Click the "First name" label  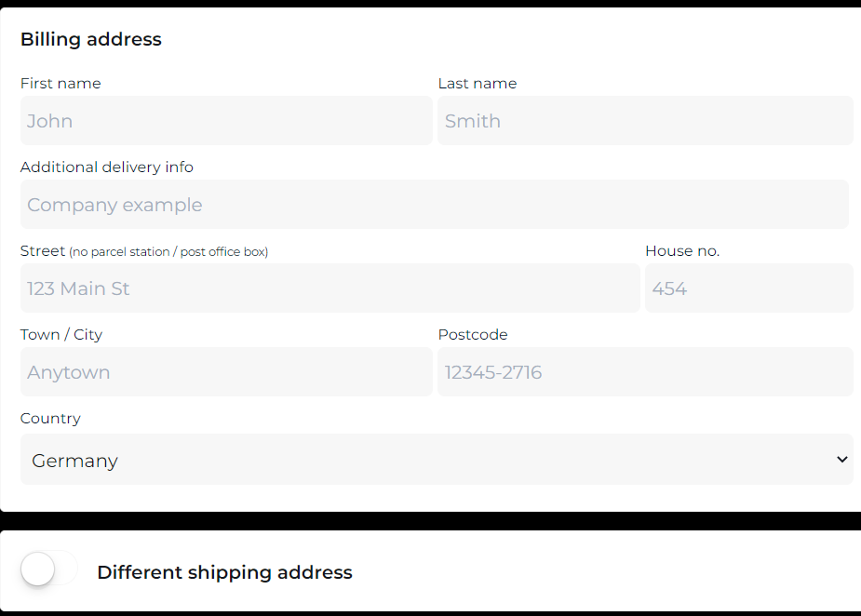coord(61,84)
